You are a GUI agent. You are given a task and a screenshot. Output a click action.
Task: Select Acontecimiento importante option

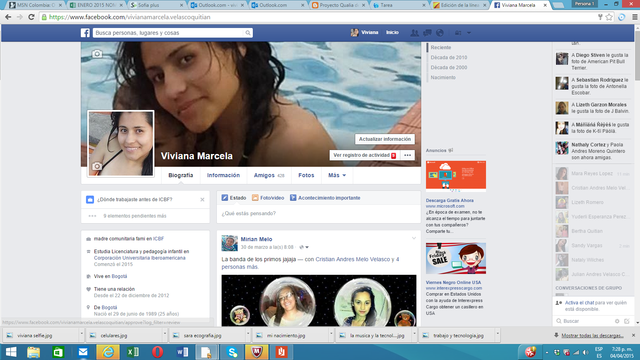click(x=325, y=198)
